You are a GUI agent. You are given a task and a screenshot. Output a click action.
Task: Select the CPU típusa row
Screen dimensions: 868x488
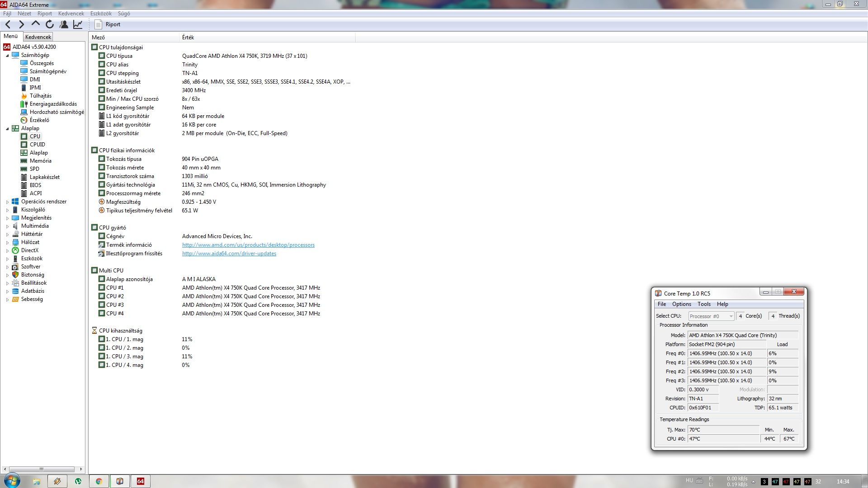coord(222,56)
